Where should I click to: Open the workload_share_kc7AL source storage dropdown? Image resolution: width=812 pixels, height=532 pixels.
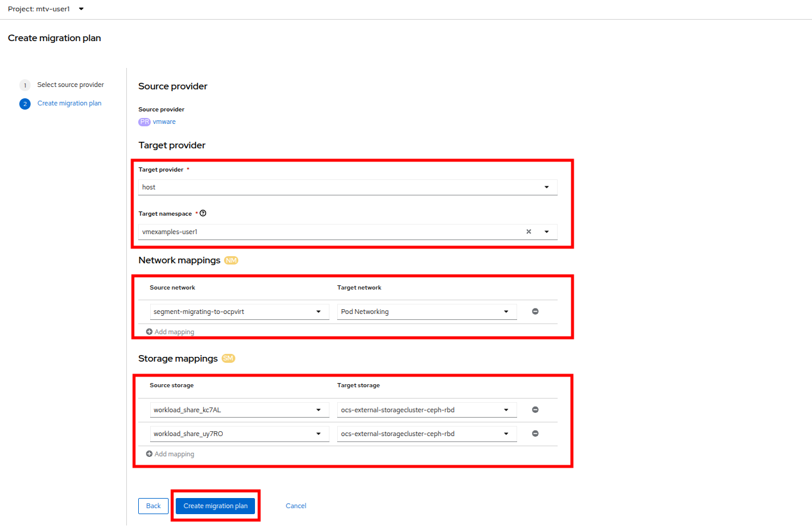(239, 410)
